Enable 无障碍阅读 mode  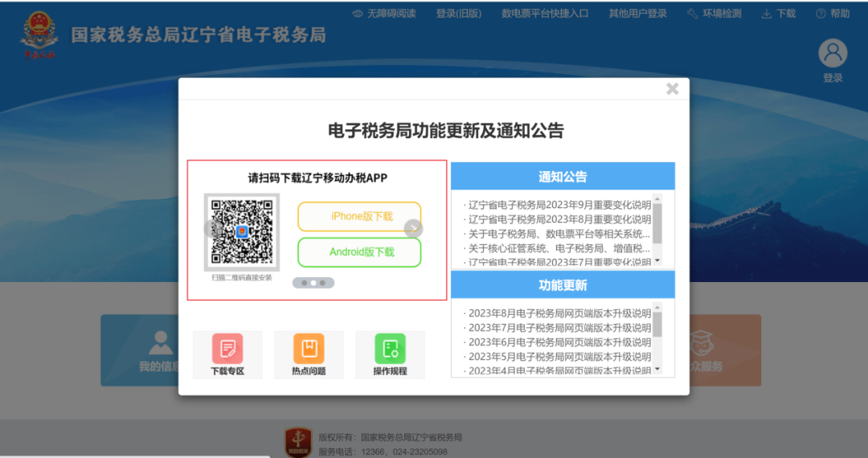coord(384,14)
